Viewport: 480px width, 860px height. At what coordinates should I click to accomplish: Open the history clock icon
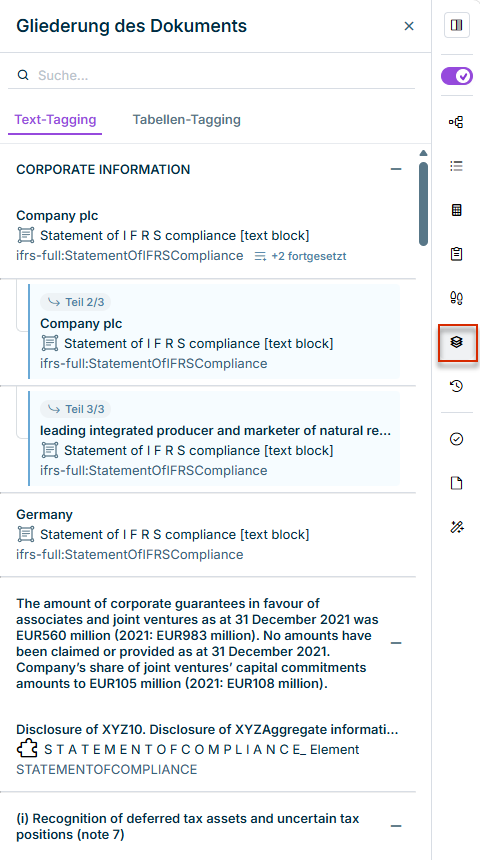click(456, 386)
